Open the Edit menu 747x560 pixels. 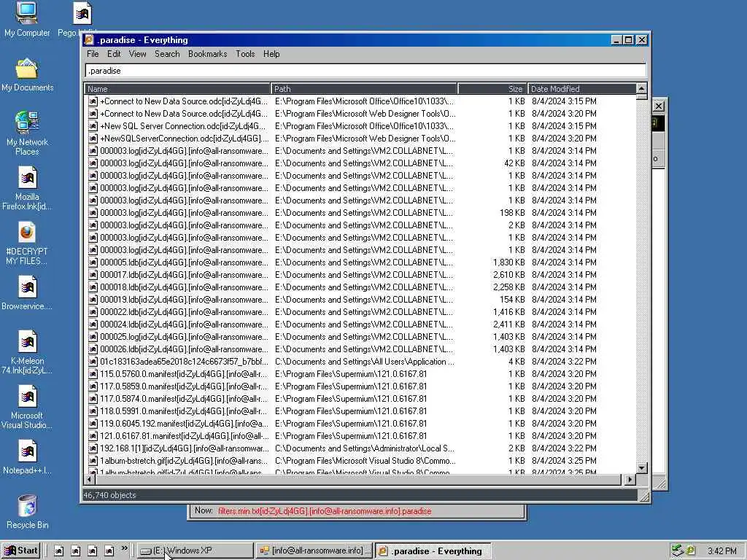tap(114, 54)
